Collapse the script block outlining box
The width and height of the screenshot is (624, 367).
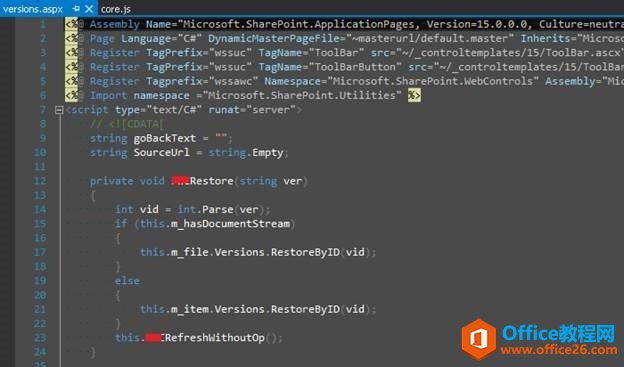(x=58, y=110)
